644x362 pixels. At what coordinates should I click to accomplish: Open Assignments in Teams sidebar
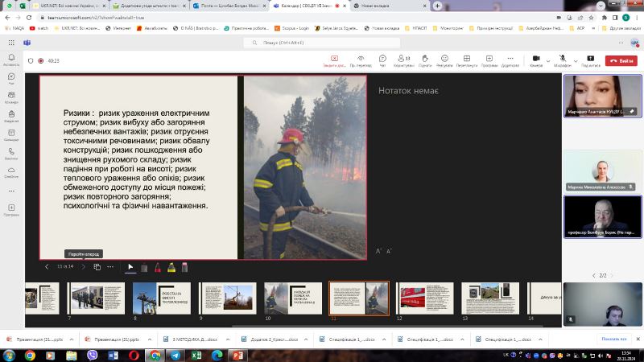(11, 117)
